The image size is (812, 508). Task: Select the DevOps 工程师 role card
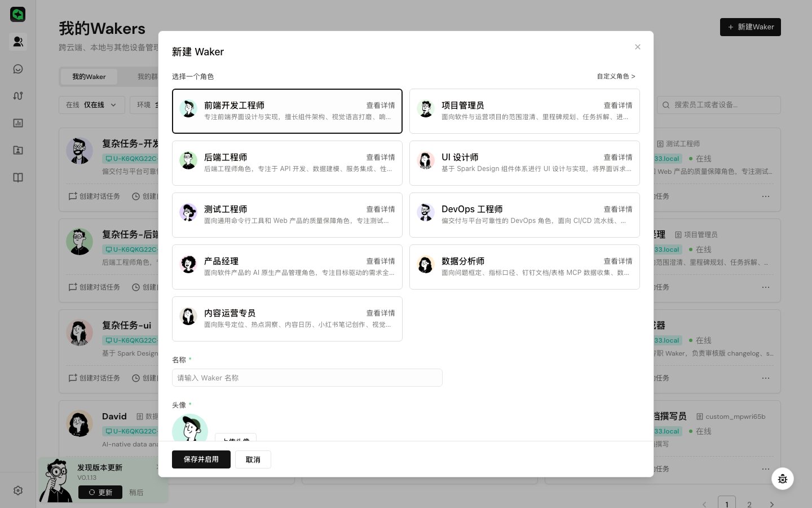coord(524,215)
